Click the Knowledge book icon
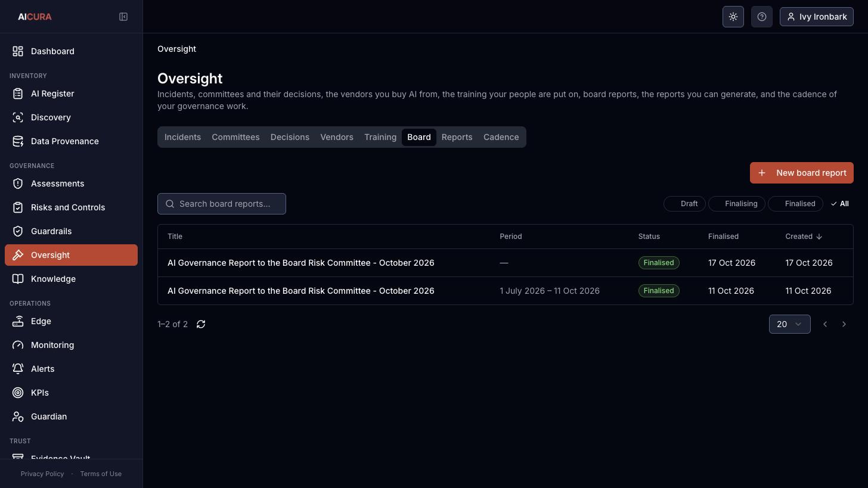This screenshot has width=868, height=488. pyautogui.click(x=18, y=279)
